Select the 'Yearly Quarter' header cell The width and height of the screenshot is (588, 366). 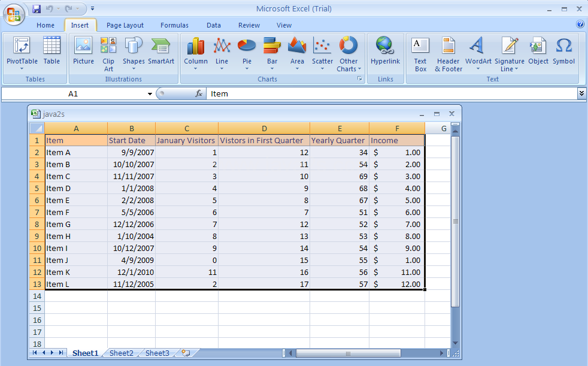[340, 140]
